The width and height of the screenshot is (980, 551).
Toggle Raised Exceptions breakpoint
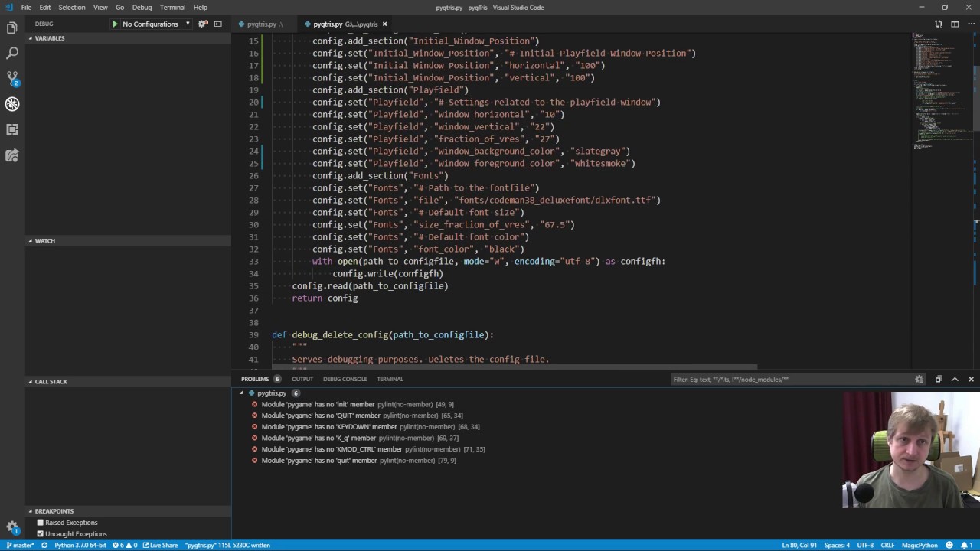(41, 523)
